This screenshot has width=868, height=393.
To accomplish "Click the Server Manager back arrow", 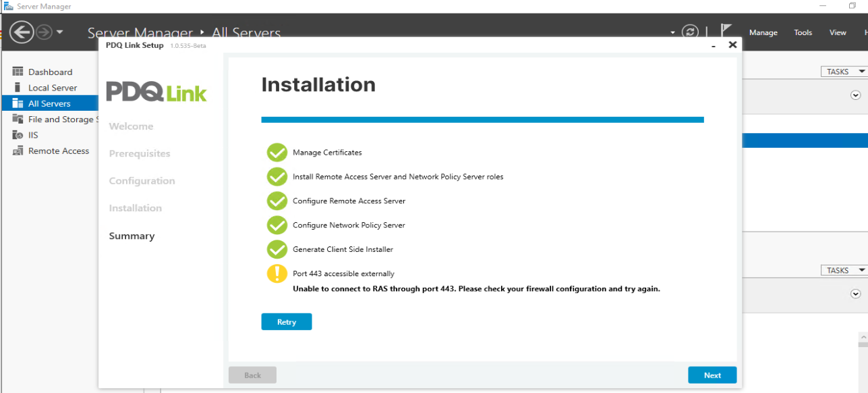I will click(x=22, y=32).
